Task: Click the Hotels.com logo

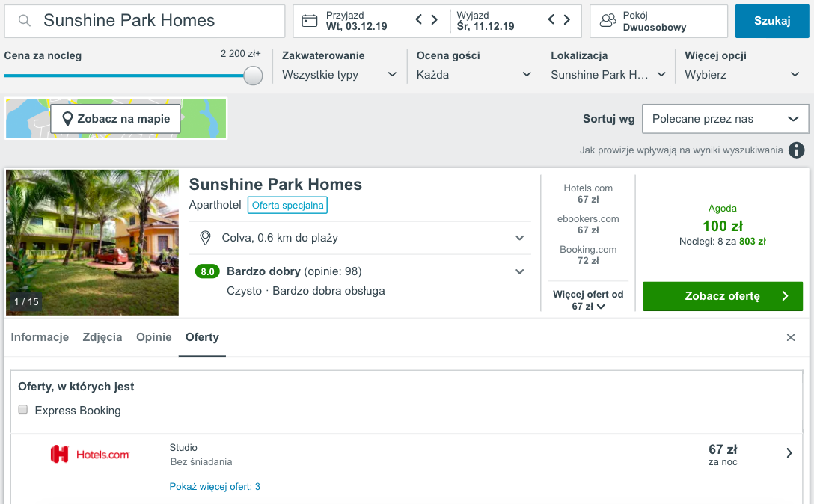Action: 90,454
